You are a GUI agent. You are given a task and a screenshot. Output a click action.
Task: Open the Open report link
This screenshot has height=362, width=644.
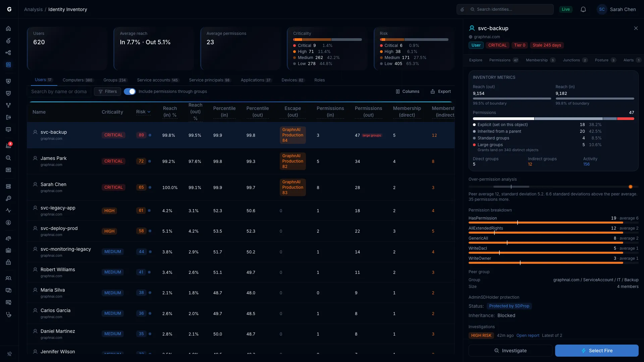click(x=528, y=336)
